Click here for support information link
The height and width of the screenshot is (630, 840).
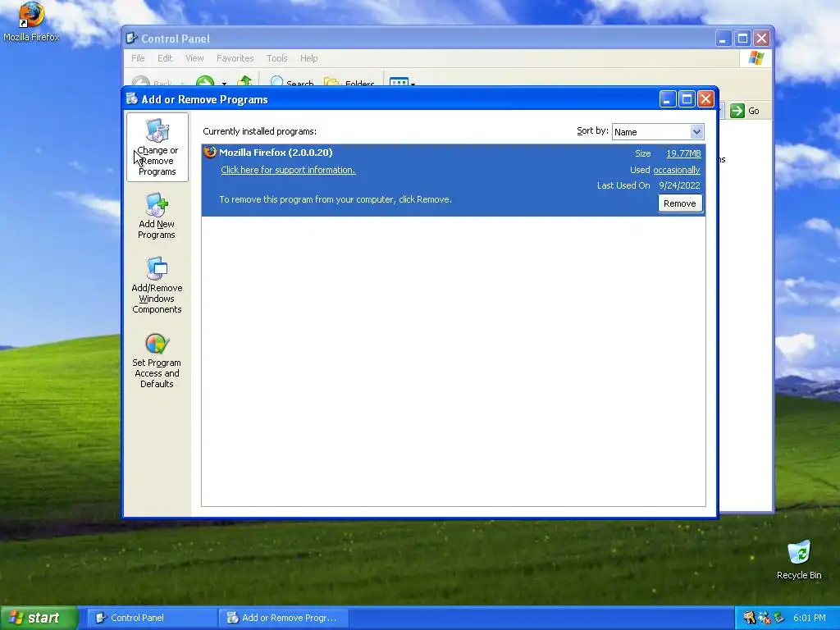(288, 170)
